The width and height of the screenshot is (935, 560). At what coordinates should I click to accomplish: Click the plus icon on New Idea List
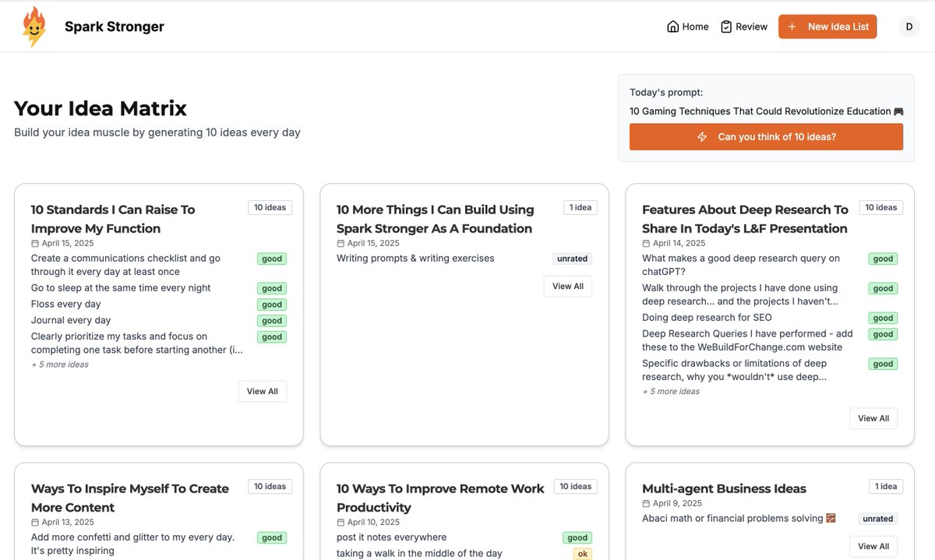point(792,26)
